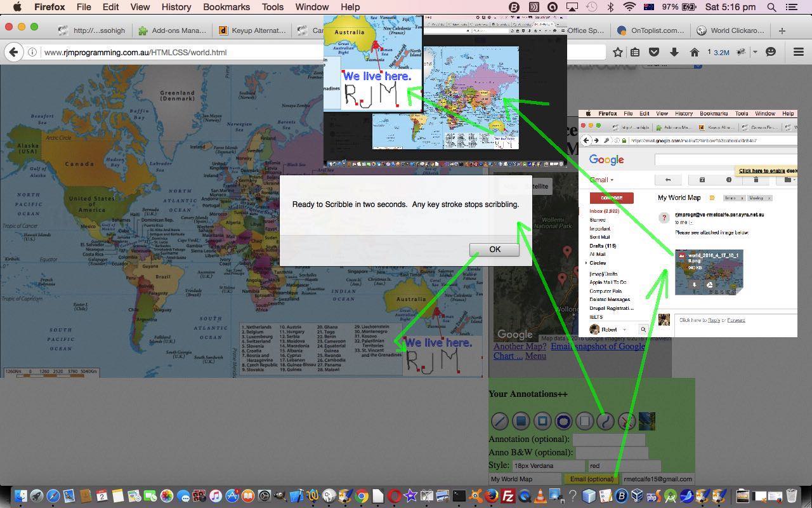The height and width of the screenshot is (508, 812).
Task: Click the My World Map subject field
Action: [x=526, y=479]
